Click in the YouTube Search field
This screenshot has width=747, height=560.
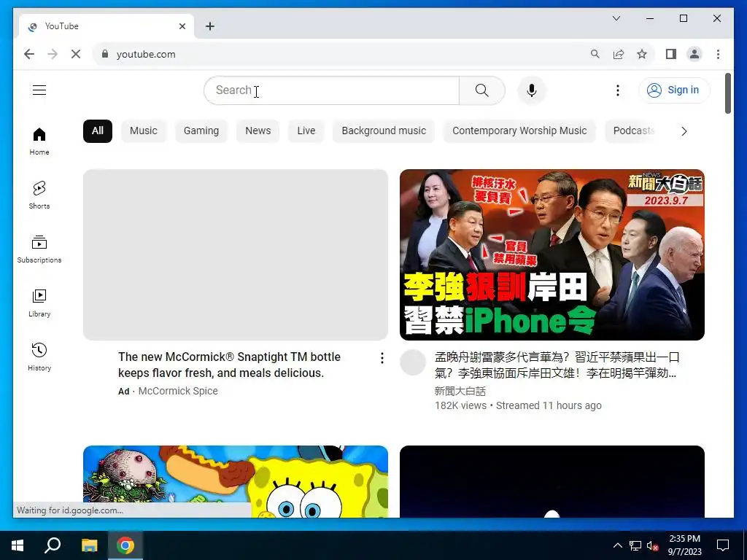(x=332, y=90)
